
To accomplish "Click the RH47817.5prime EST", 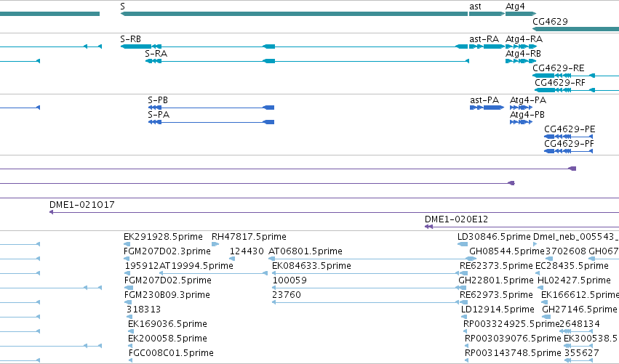I will pyautogui.click(x=215, y=244).
